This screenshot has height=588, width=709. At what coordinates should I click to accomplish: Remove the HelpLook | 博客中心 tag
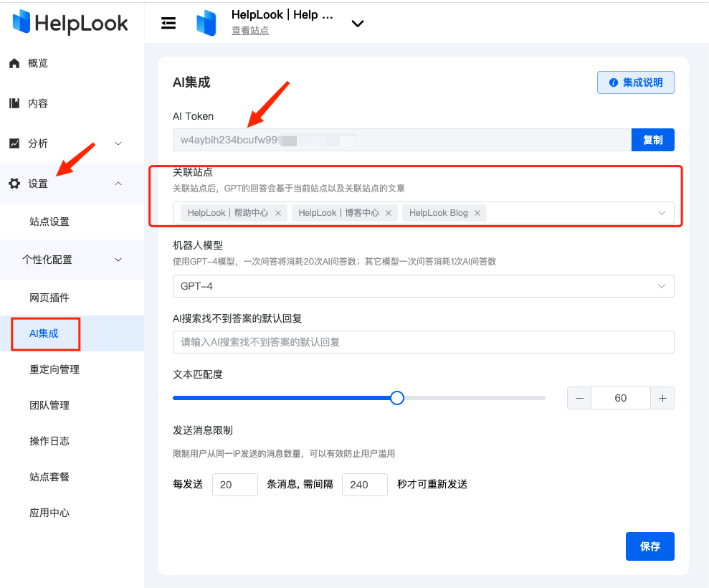pyautogui.click(x=389, y=213)
